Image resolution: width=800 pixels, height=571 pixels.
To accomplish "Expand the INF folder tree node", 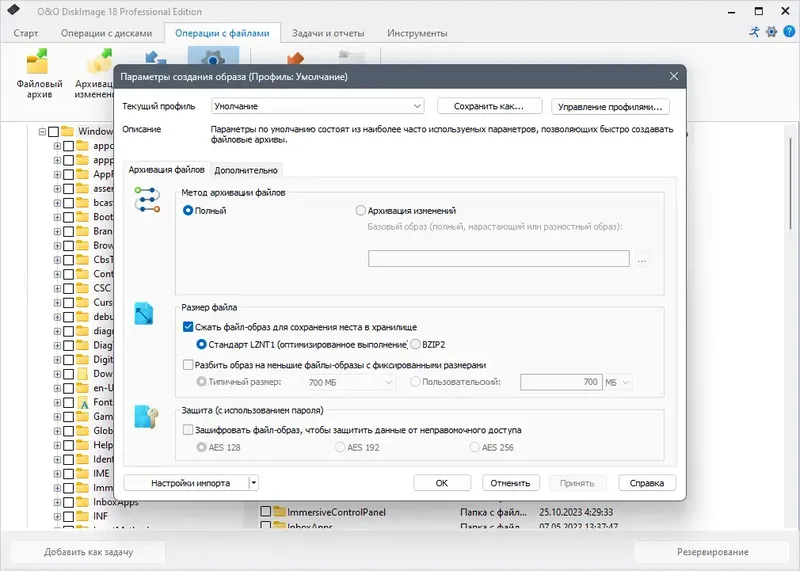I will [x=57, y=516].
